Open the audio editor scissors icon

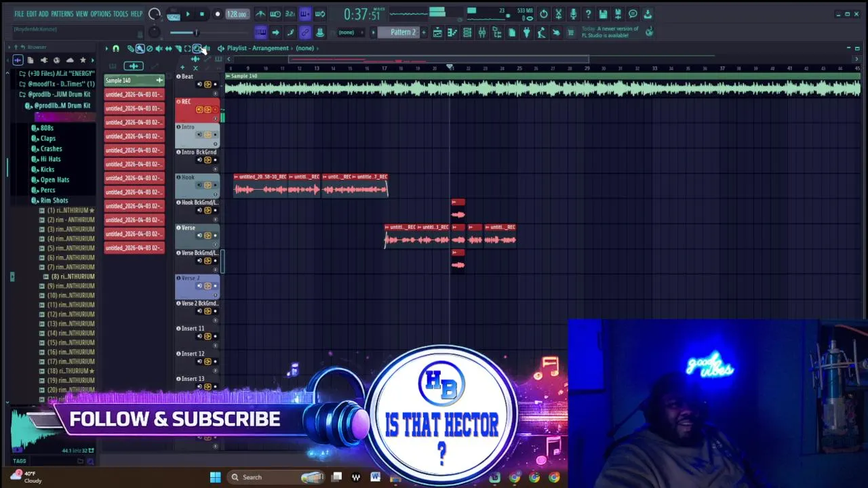(x=559, y=14)
